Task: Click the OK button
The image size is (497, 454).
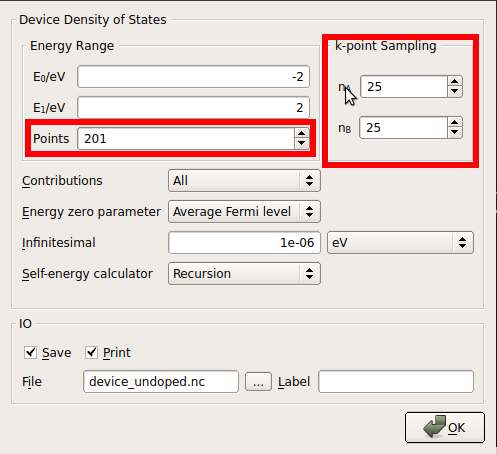Action: [x=445, y=428]
